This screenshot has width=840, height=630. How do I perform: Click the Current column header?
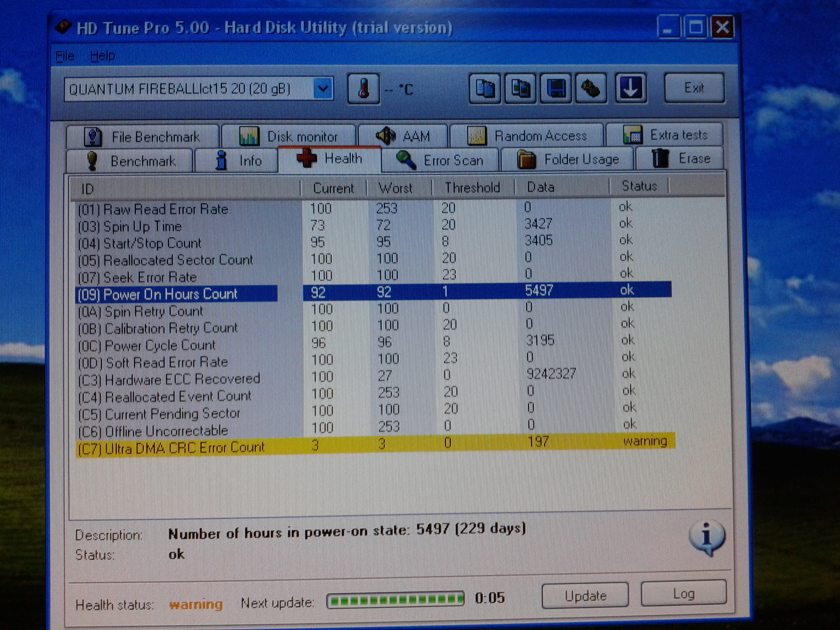[333, 188]
